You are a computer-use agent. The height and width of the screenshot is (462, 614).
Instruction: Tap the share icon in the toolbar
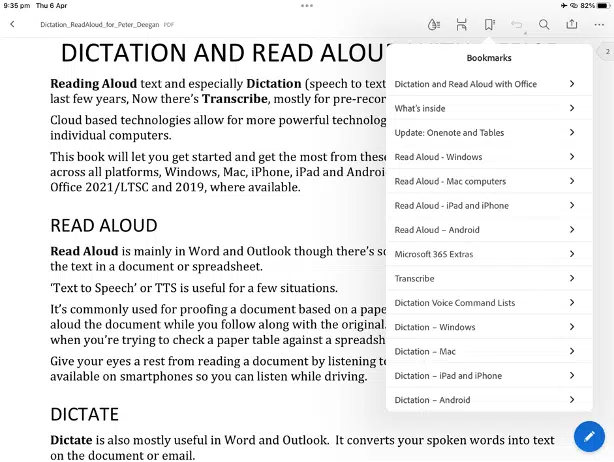[572, 24]
